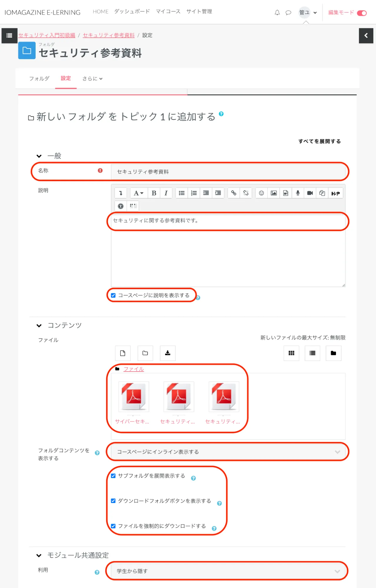Open the フォルダコンテンツを表示する dropdown
Viewport: 376px width, 588px height.
[x=228, y=452]
